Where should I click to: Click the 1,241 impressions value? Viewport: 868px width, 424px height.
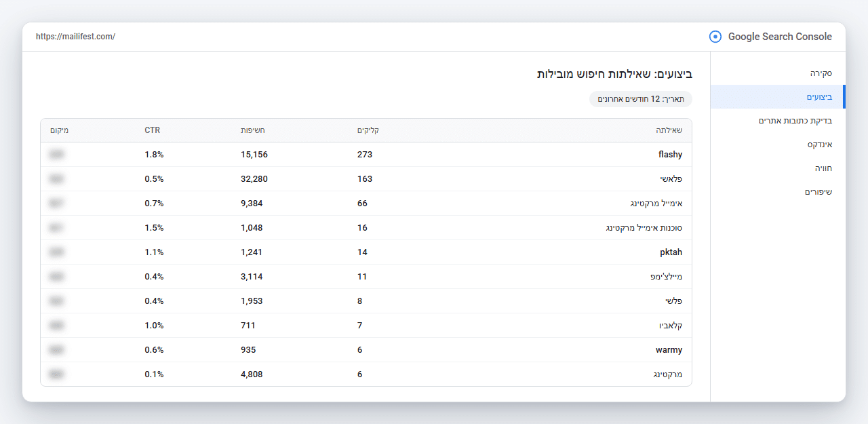252,252
